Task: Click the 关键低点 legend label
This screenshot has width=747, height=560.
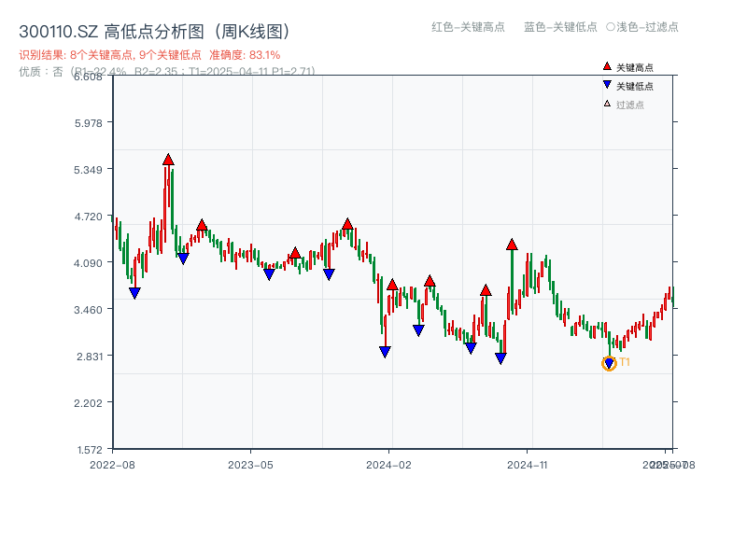Action: tap(635, 86)
